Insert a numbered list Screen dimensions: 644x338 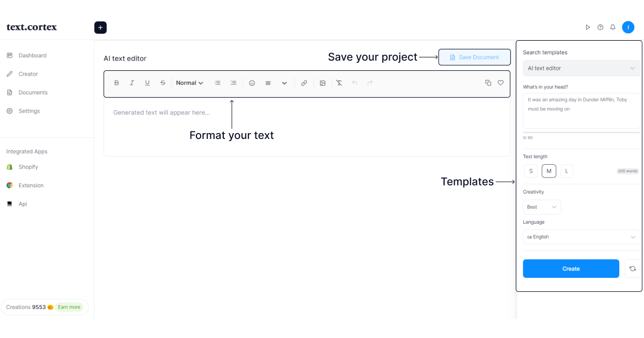point(233,83)
